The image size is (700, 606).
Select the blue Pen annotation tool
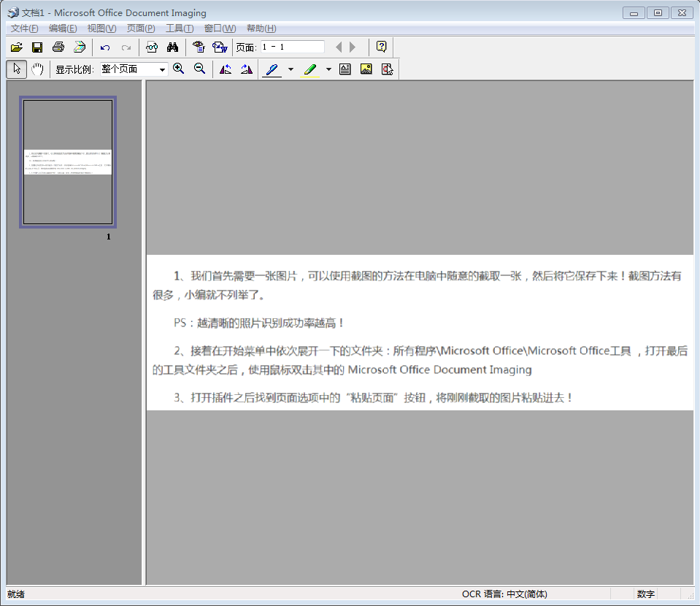272,69
